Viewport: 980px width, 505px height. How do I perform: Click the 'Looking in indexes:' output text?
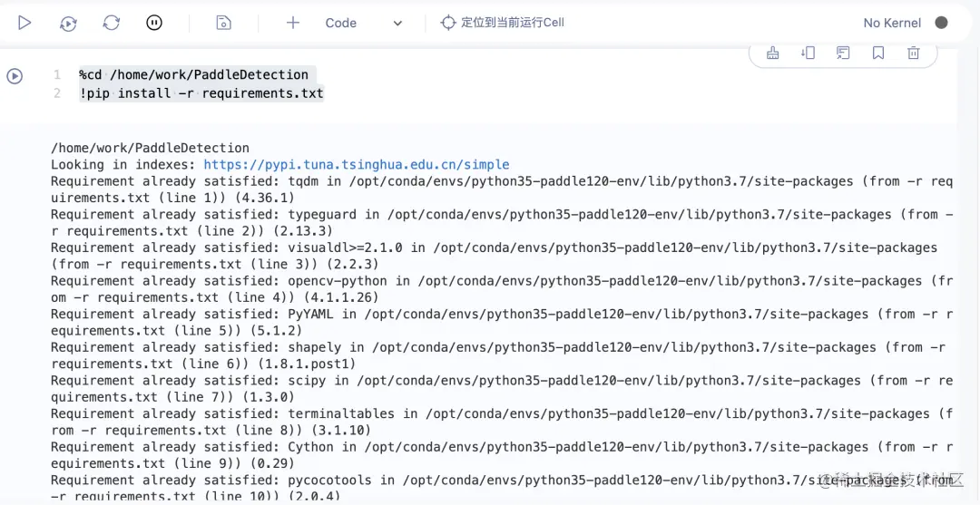click(x=123, y=165)
